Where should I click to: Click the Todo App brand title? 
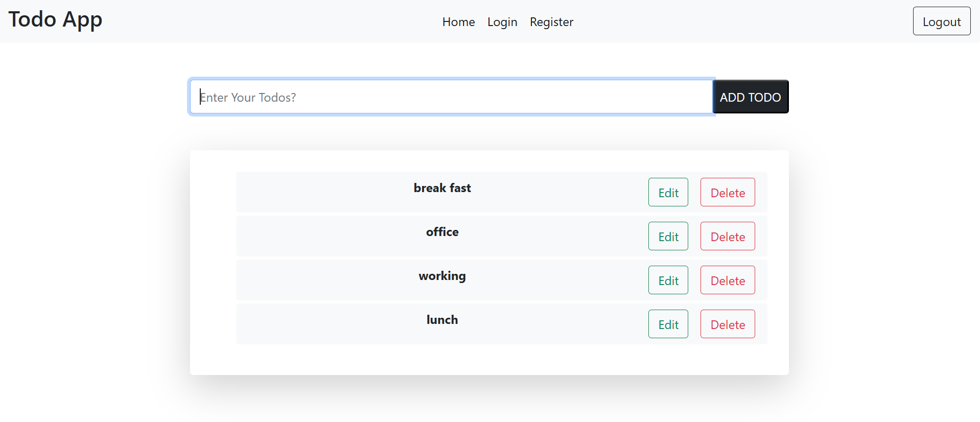55,20
